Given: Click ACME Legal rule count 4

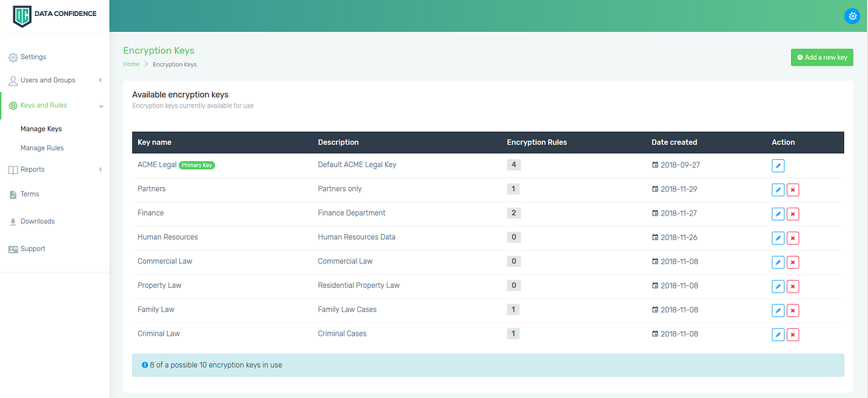Looking at the screenshot, I should point(514,165).
